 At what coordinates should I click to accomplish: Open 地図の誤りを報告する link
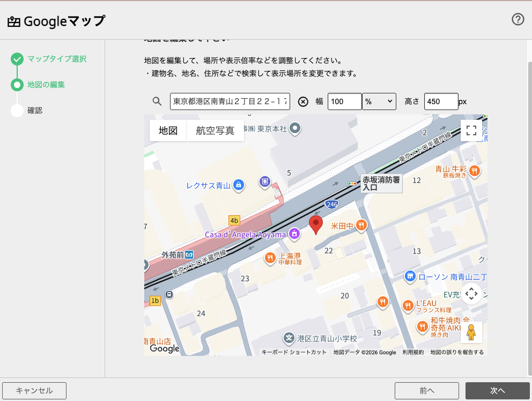pyautogui.click(x=457, y=352)
